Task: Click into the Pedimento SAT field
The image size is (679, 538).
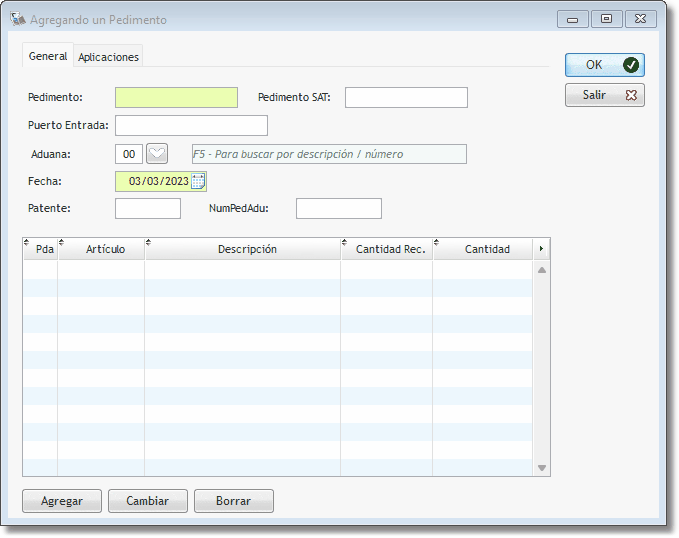Action: coord(406,97)
